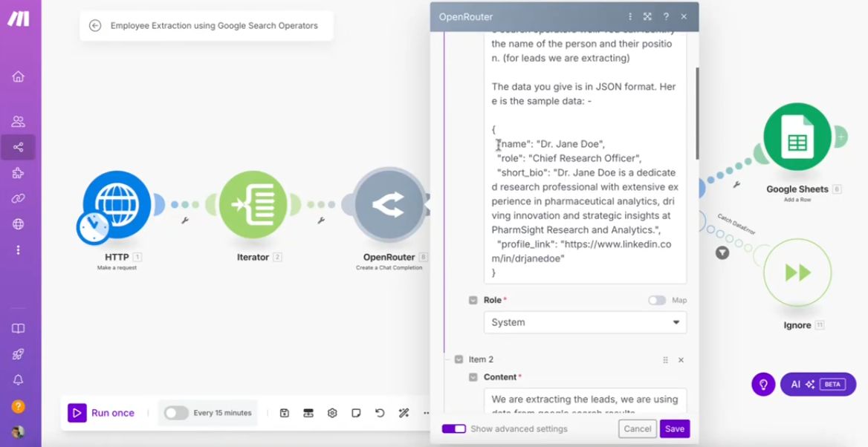Click the Cancel button
The height and width of the screenshot is (447, 868).
click(637, 428)
